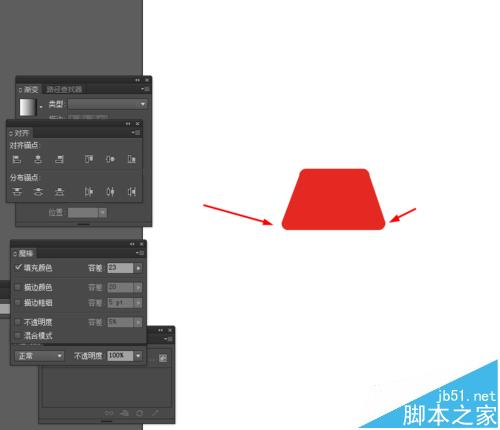Click the link icon in bottom panel
500x430 pixels.
pyautogui.click(x=109, y=413)
